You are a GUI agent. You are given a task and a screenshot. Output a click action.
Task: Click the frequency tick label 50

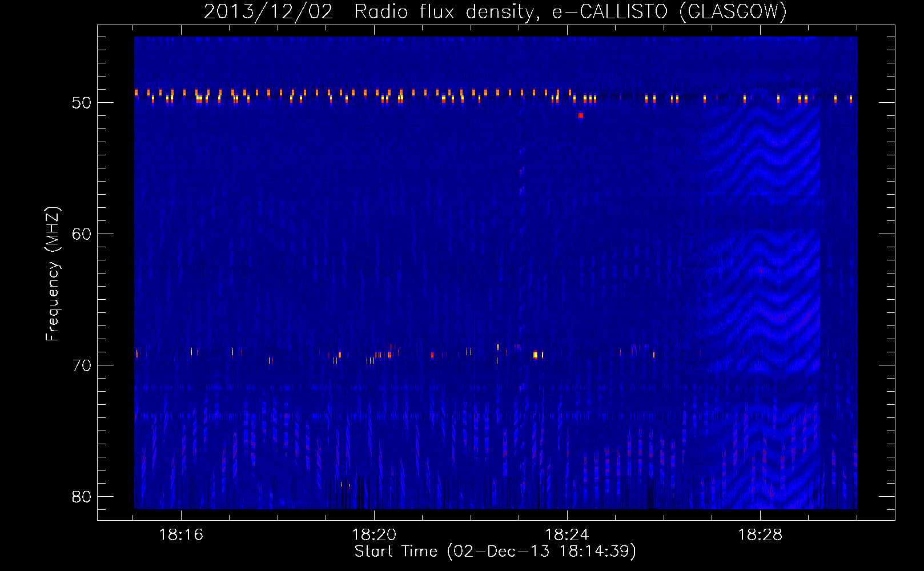pyautogui.click(x=82, y=103)
